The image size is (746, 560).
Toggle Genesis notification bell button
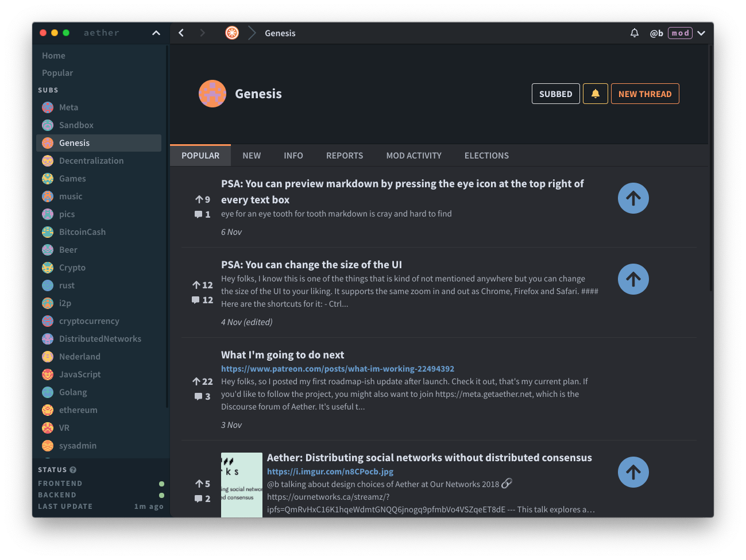(596, 94)
